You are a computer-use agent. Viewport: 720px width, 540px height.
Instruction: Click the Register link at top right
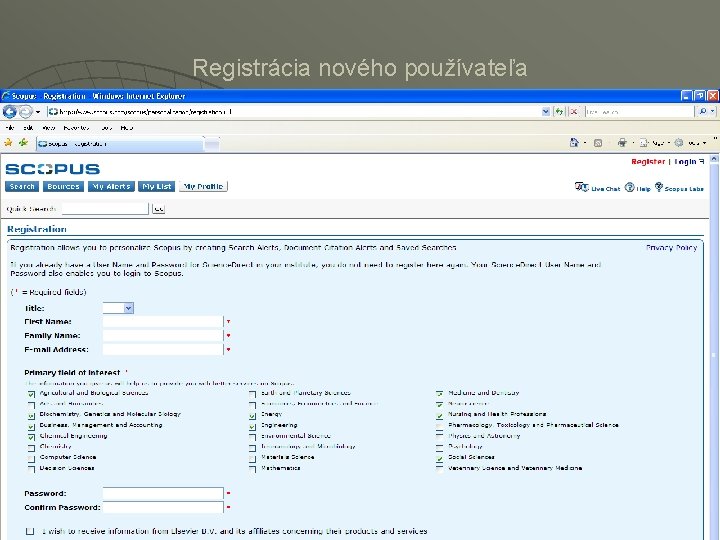click(648, 162)
